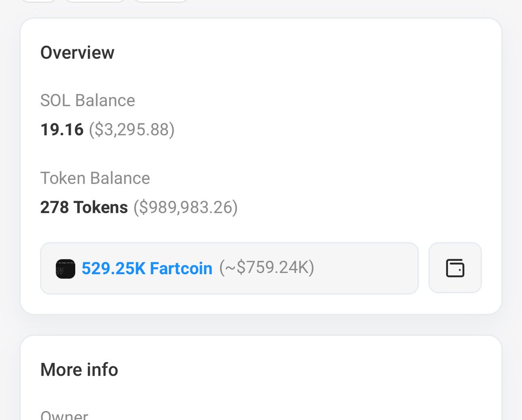The width and height of the screenshot is (522, 420).
Task: Open the 529.25K Fartcoin link
Action: pyautogui.click(x=147, y=268)
